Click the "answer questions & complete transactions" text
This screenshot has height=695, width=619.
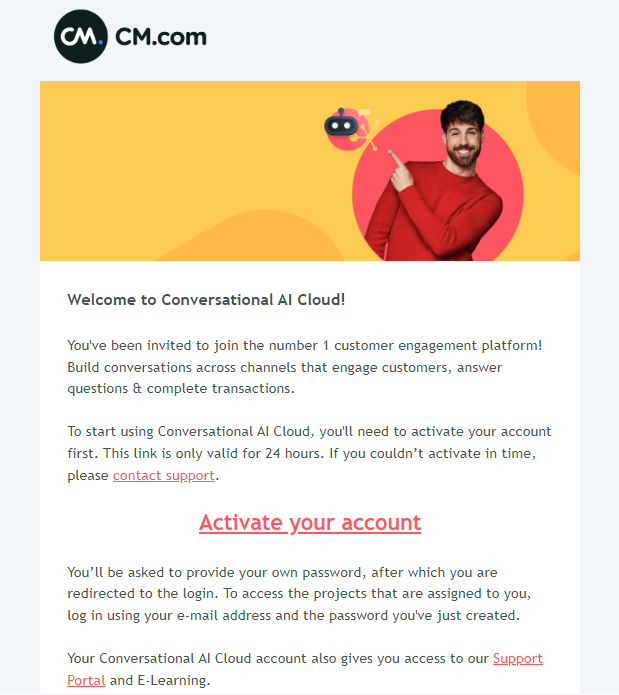(180, 388)
